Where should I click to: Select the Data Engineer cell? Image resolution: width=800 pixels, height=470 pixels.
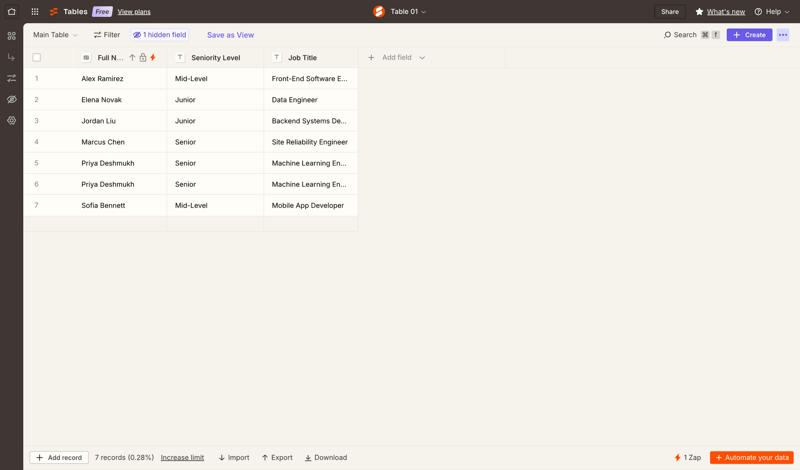pyautogui.click(x=311, y=100)
